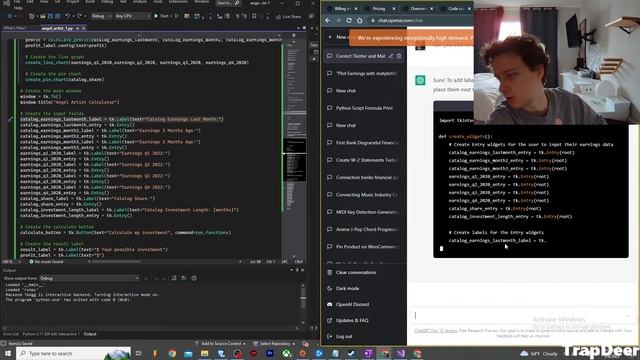Open the Help menu in Visual Studio

(18, 8)
